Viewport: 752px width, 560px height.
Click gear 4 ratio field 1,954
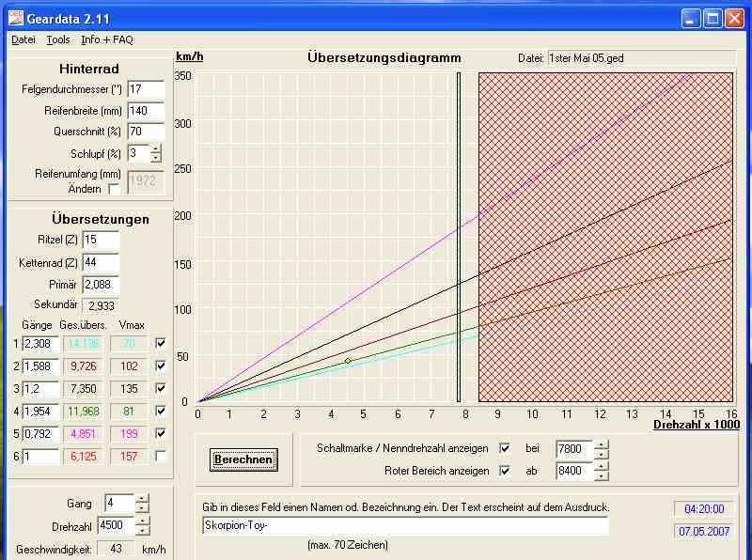(41, 411)
